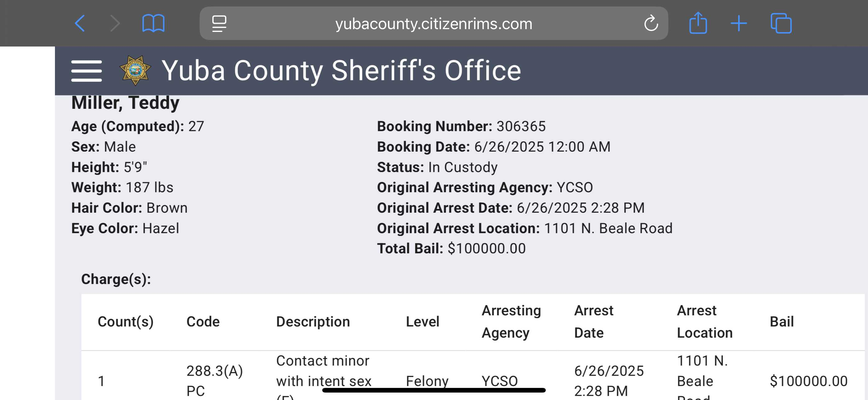The width and height of the screenshot is (868, 400).
Task: Select Yuba County Sheriff's Office title
Action: click(x=341, y=70)
